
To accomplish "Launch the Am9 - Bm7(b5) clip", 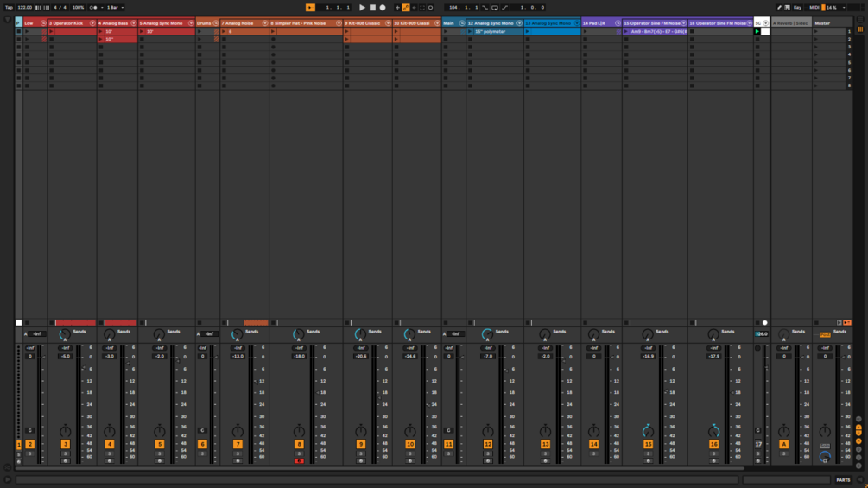I will tap(626, 32).
